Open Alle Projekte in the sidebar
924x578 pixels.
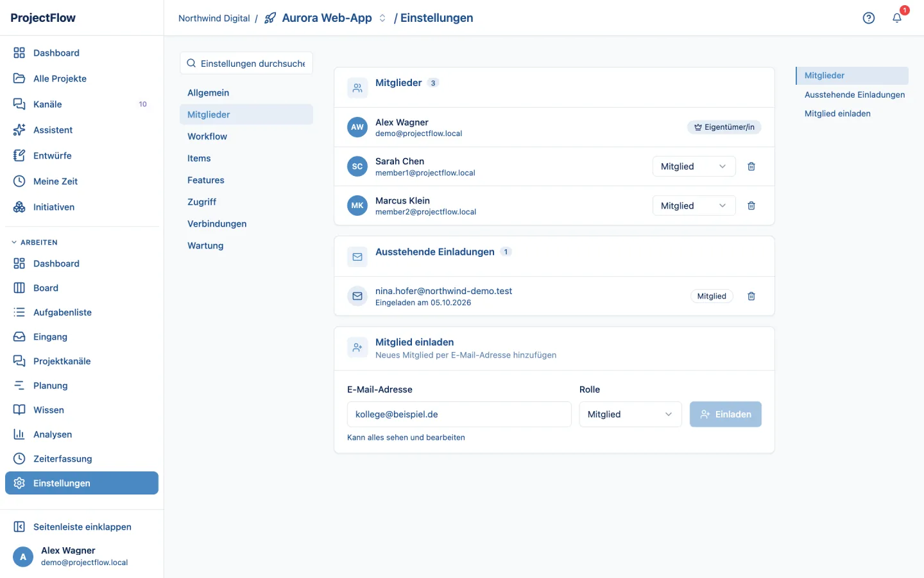pos(81,78)
